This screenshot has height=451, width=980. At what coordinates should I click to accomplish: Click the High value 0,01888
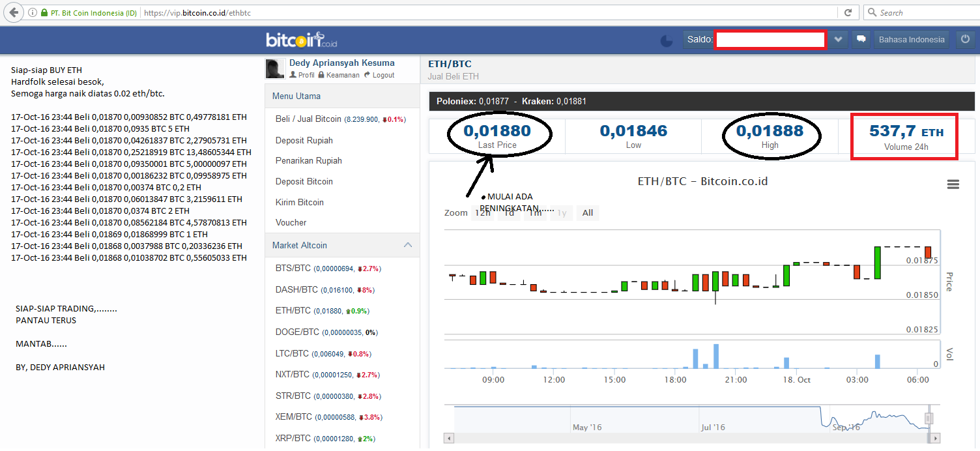coord(770,130)
